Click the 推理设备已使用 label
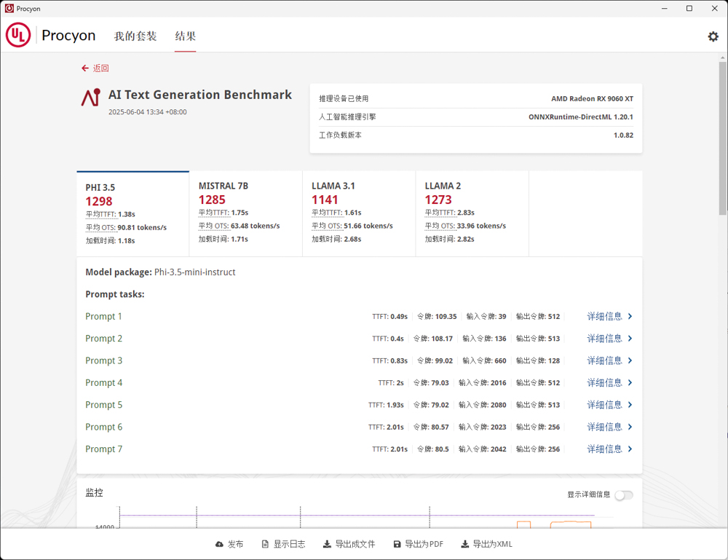 [344, 98]
